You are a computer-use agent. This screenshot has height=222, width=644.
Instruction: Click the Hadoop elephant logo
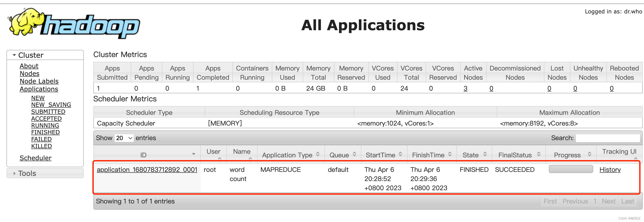(74, 23)
